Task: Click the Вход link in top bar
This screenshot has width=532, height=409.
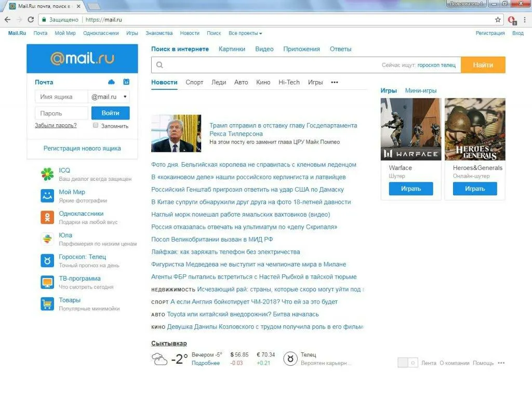Action: point(518,33)
